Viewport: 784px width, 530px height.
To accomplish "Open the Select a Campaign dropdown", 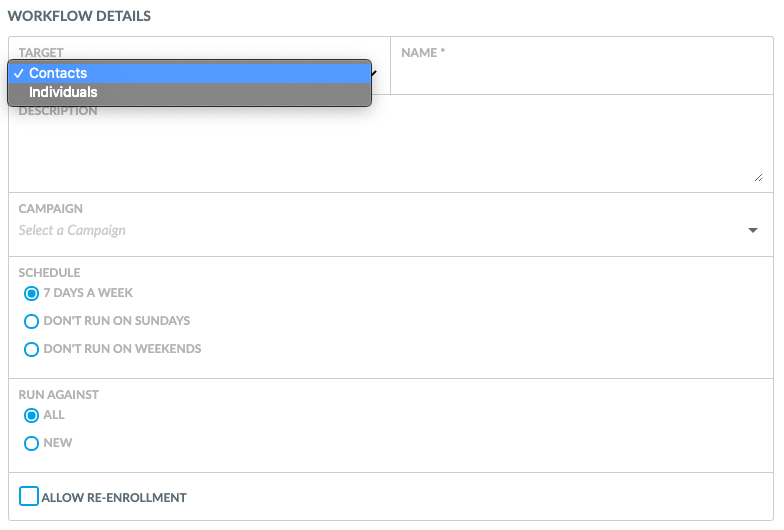I will tap(390, 230).
